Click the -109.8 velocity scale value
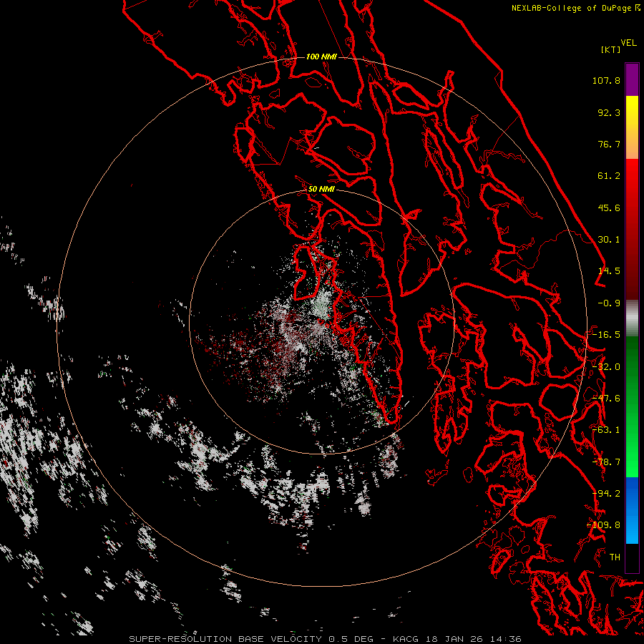 point(604,525)
